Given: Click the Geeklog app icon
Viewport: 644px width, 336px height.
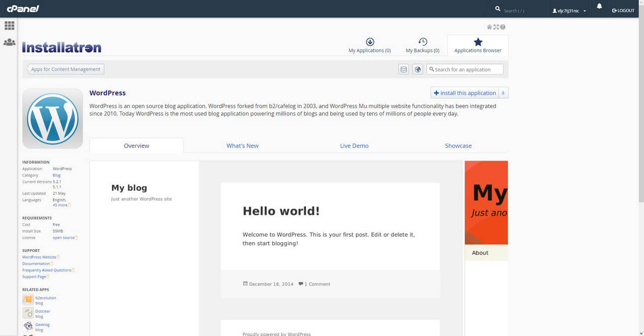Looking at the screenshot, I should [28, 326].
